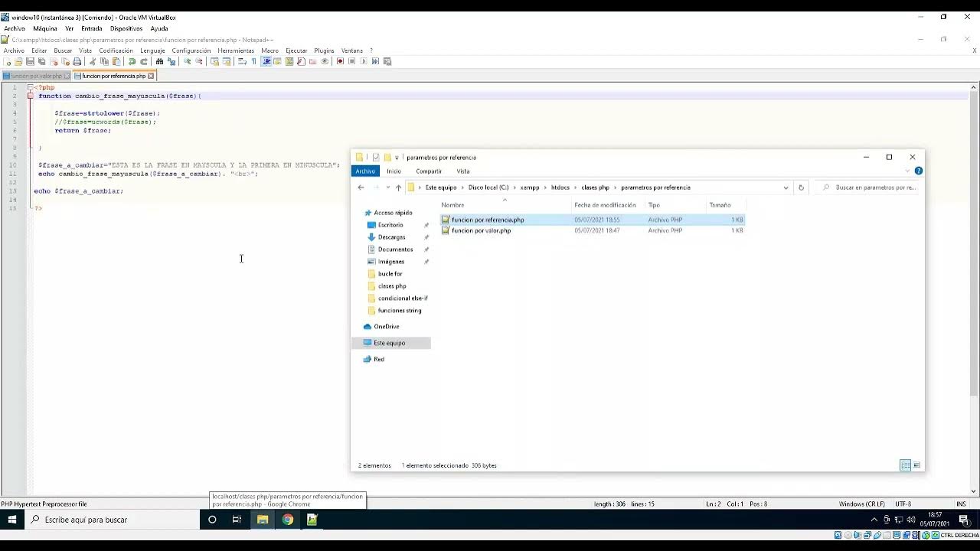
Task: Click the Explorer up-one-level arrow
Action: [398, 187]
